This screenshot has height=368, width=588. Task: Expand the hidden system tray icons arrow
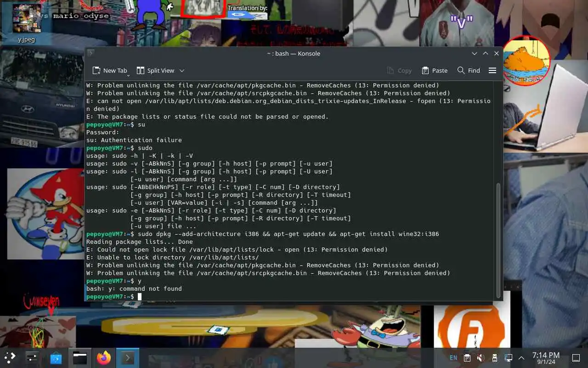521,358
